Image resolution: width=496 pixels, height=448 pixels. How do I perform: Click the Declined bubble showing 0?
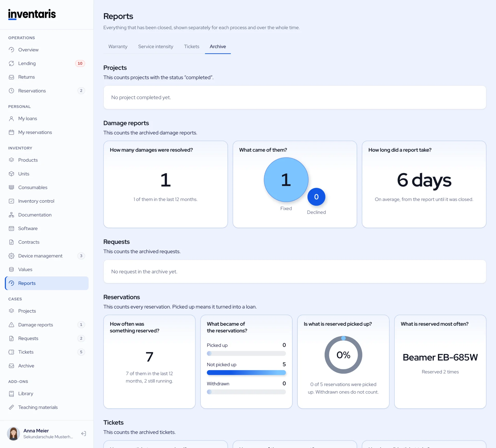pyautogui.click(x=316, y=197)
